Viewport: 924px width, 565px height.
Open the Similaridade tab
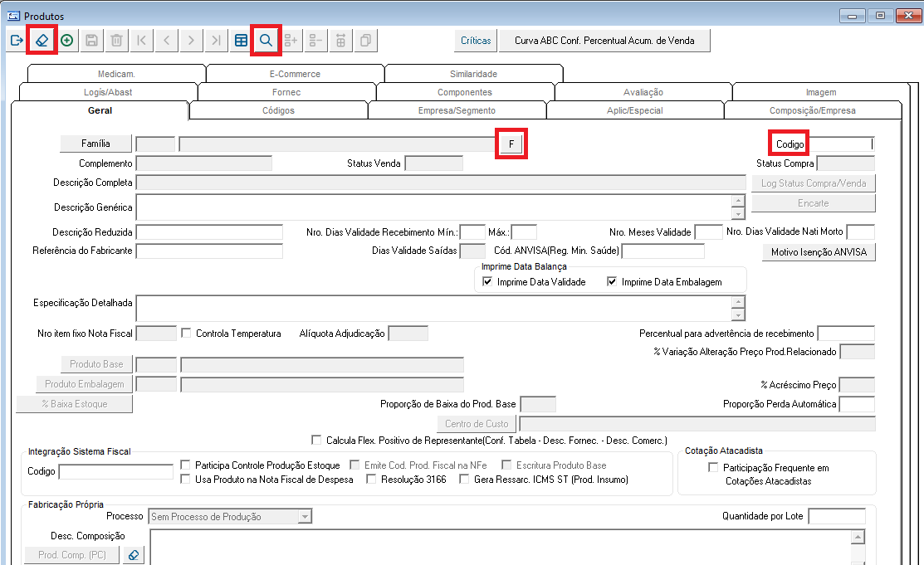(473, 74)
